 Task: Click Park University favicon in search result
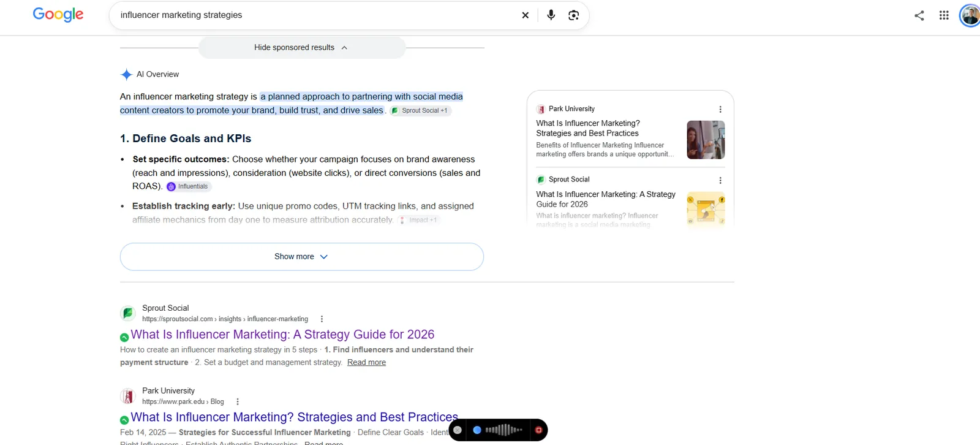[128, 396]
